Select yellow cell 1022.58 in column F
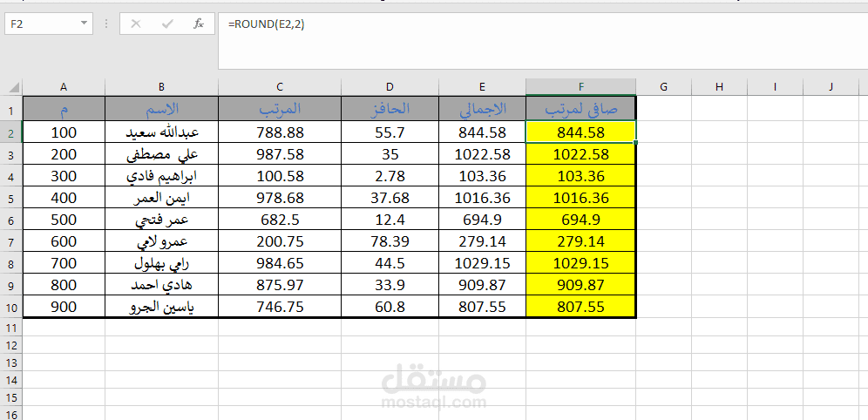This screenshot has height=420, width=868. coord(580,154)
